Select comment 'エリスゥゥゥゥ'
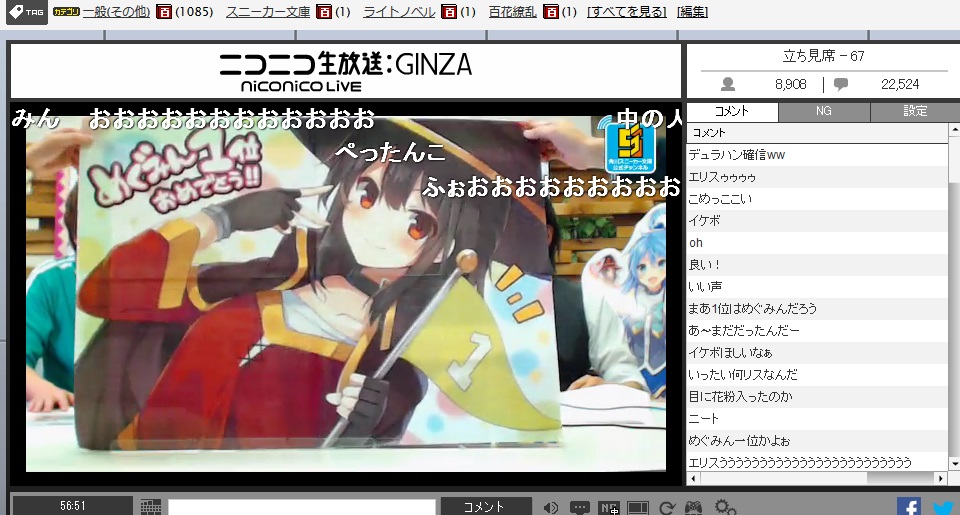Viewport: 960px width, 515px height. click(x=817, y=177)
